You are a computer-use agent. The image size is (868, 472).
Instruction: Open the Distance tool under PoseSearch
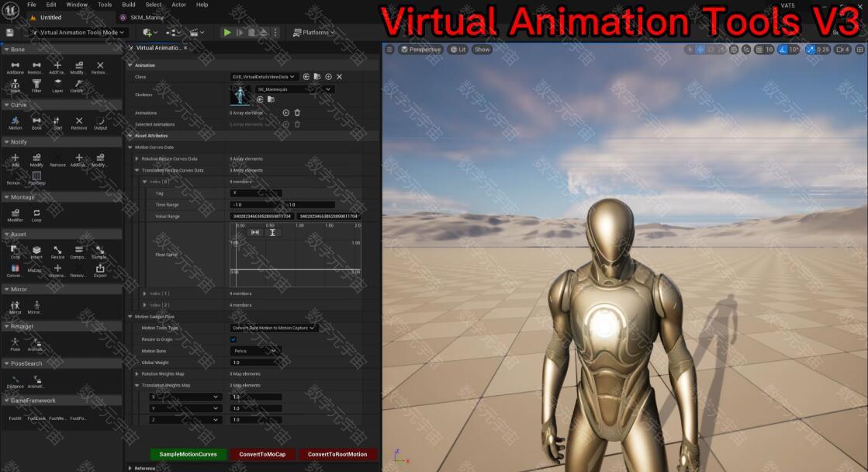(15, 382)
